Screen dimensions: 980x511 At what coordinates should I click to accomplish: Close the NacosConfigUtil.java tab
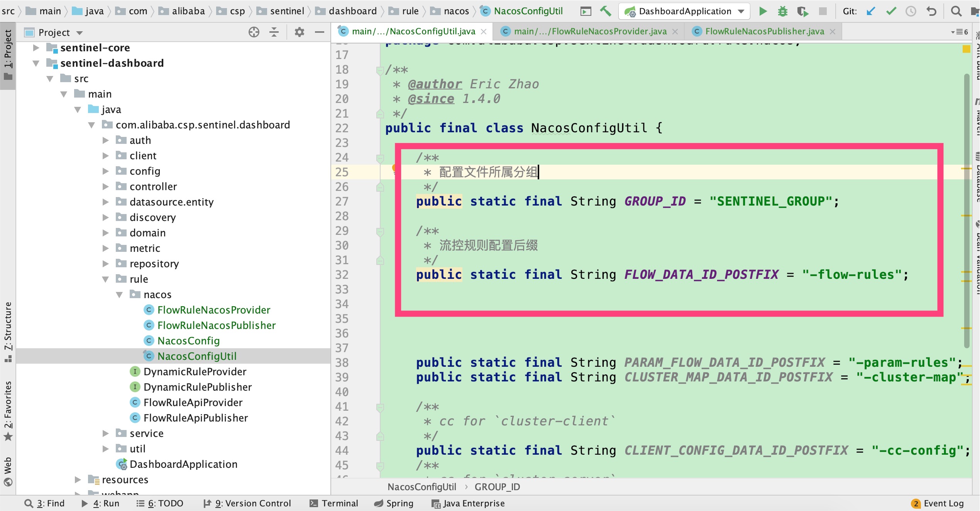pyautogui.click(x=484, y=32)
